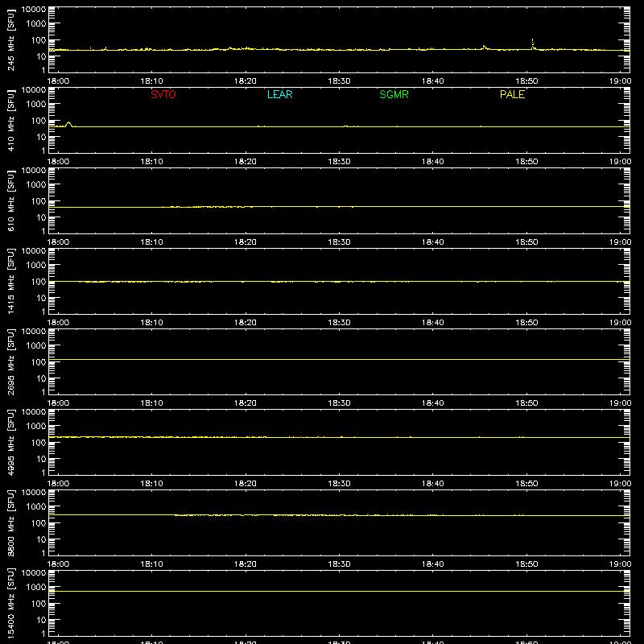Click 19:00 below the 245 MHz panel
Screen dimensions: 644x644
[x=620, y=81]
